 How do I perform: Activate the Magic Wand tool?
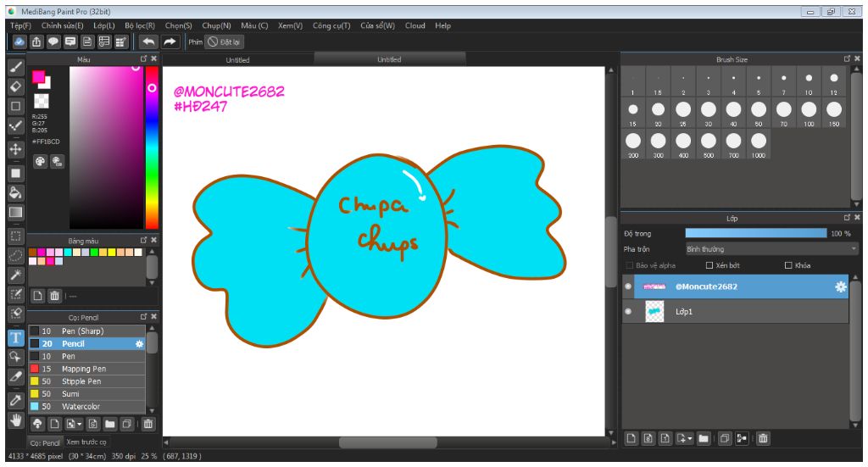coord(16,275)
